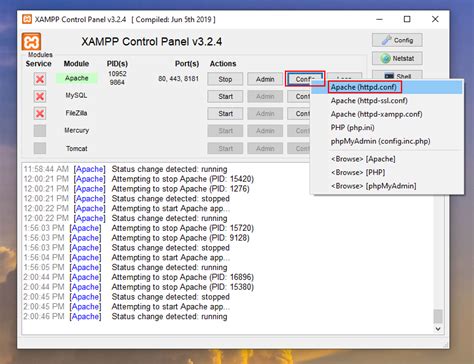Click the MySQL module label
The width and height of the screenshot is (474, 364).
pyautogui.click(x=76, y=95)
